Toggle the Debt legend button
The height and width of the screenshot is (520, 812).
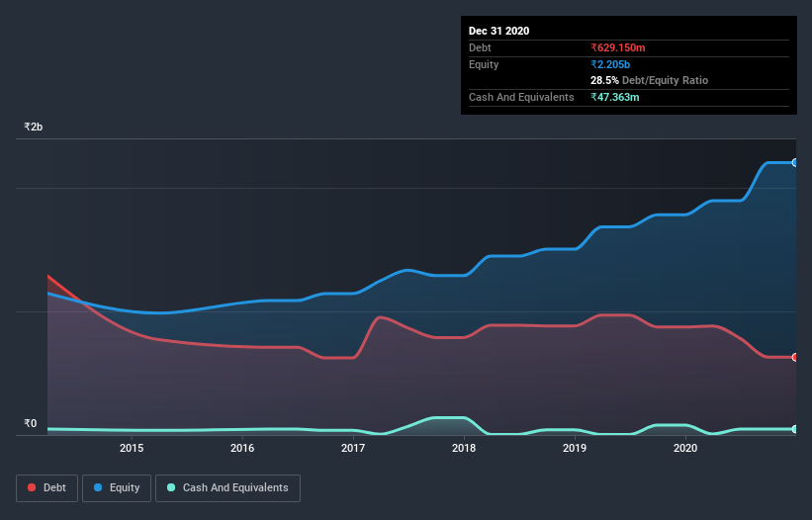46,488
